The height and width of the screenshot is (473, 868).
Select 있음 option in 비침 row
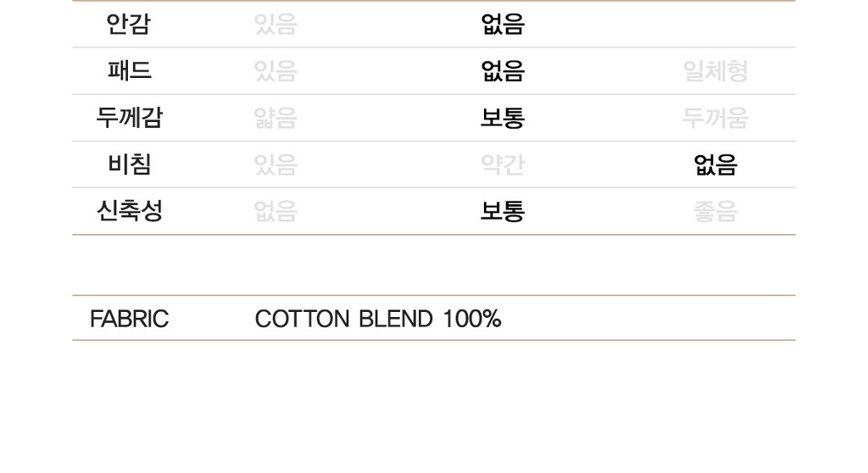tap(275, 164)
